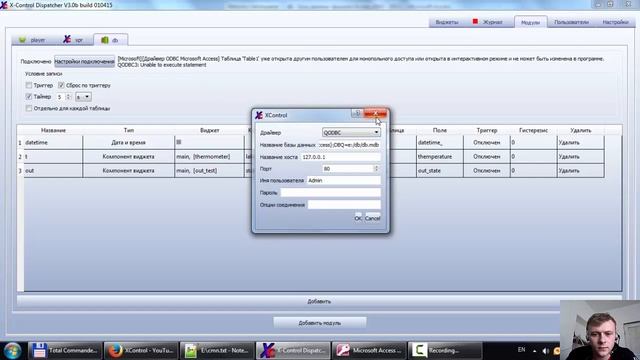Open the Microsoft Access taskbar item
Image resolution: width=640 pixels, height=360 pixels.
tap(369, 350)
